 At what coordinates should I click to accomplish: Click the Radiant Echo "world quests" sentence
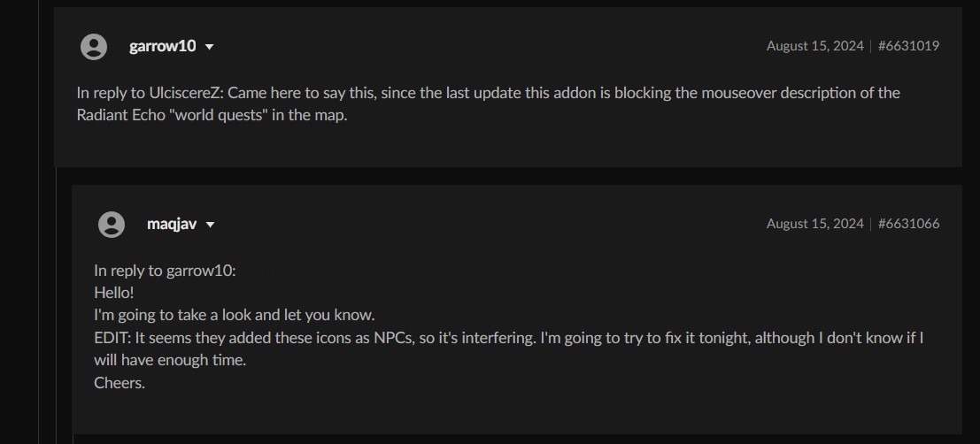point(212,116)
